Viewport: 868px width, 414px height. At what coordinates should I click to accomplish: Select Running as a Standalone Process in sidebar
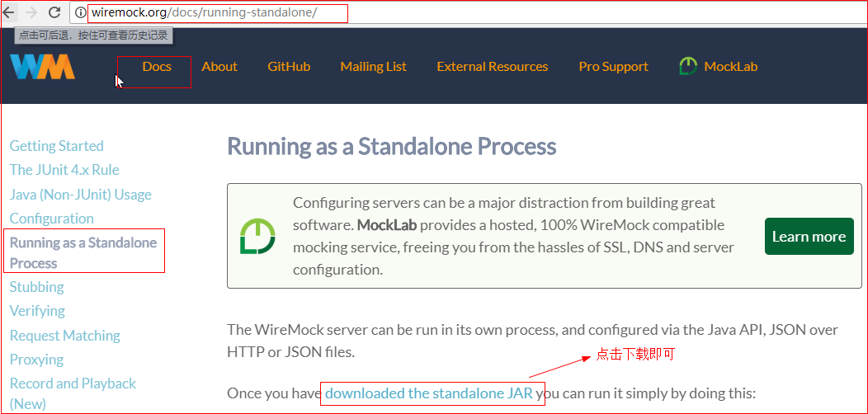click(x=83, y=252)
